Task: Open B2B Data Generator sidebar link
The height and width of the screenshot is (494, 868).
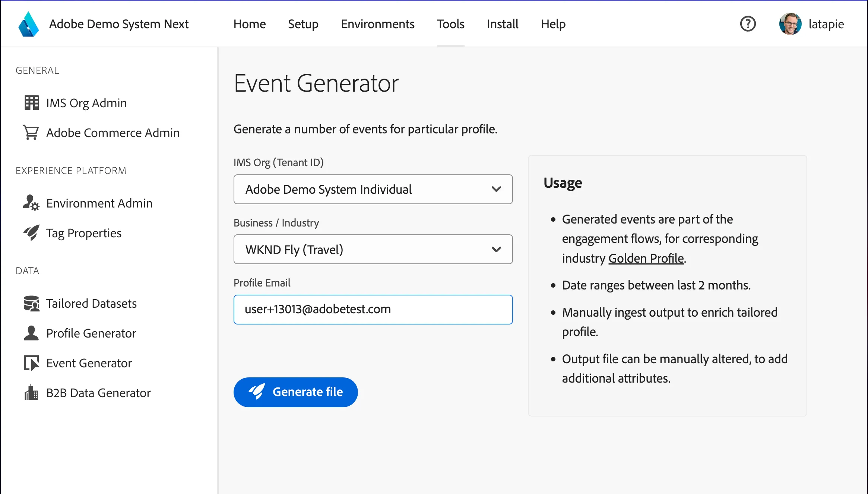Action: coord(98,393)
